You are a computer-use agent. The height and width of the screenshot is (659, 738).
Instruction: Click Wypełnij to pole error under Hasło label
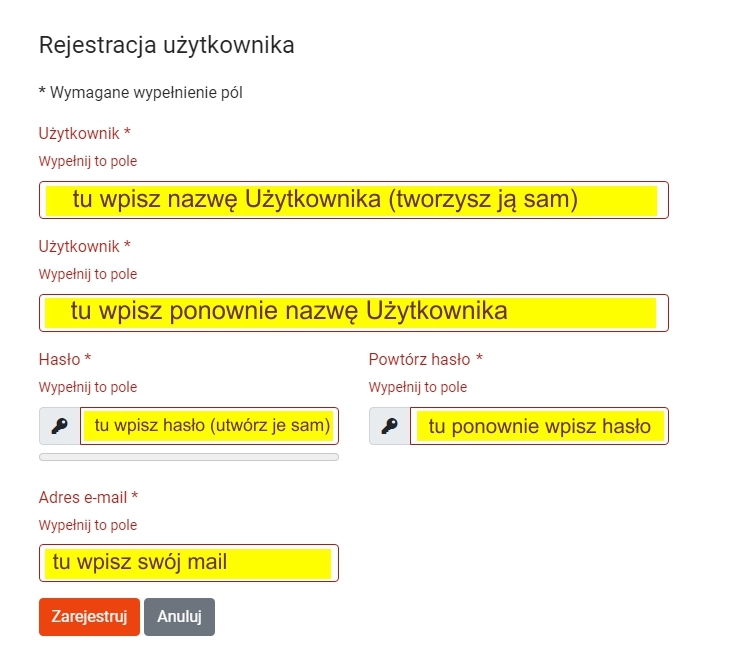click(x=88, y=387)
